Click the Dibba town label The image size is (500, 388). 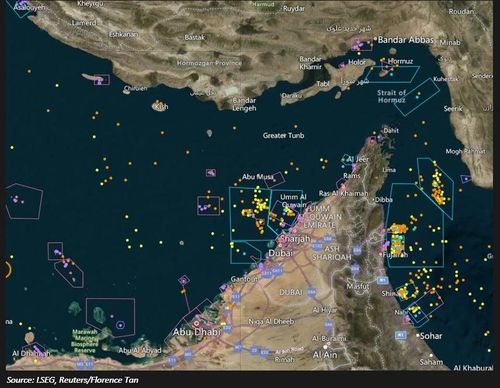coord(384,200)
